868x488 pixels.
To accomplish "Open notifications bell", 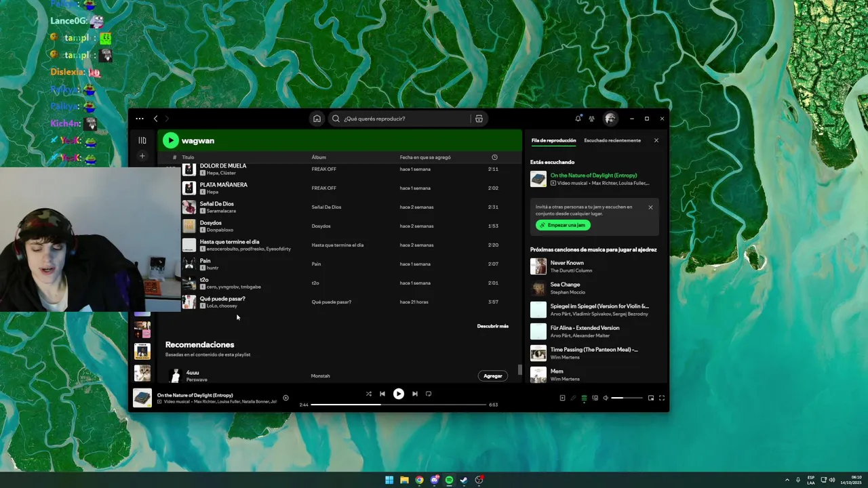I will point(578,119).
